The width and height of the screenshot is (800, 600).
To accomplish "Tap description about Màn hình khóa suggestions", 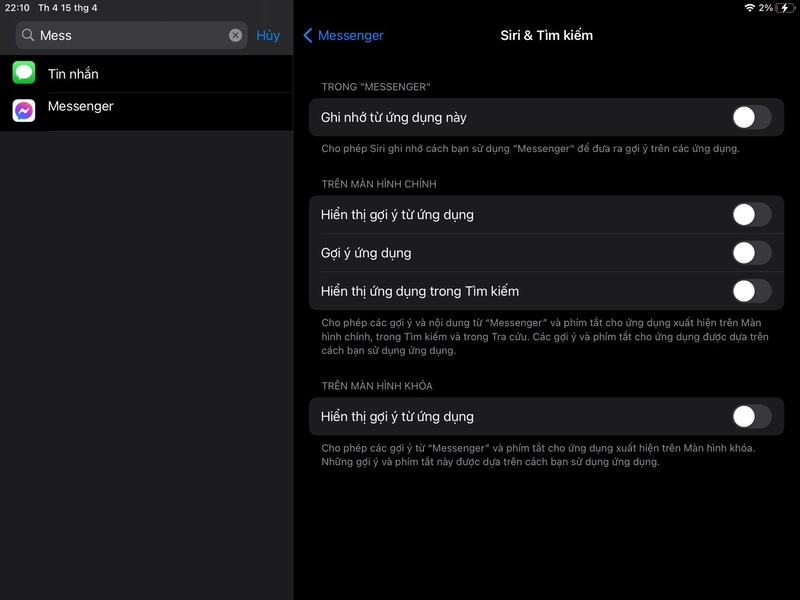I will click(x=538, y=455).
